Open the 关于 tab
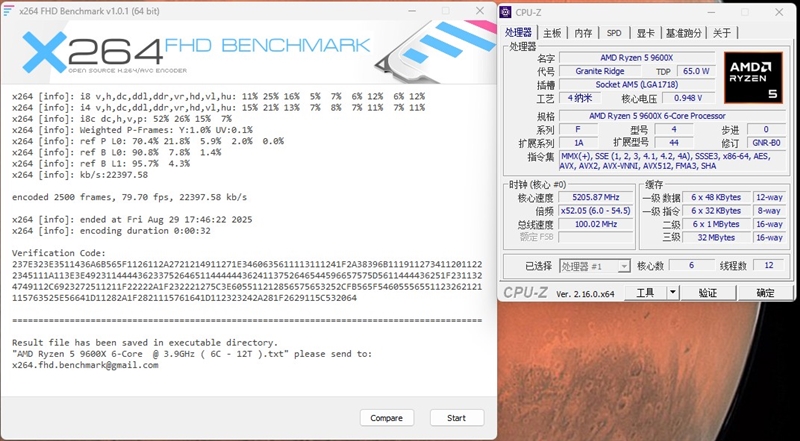800x441 pixels. pos(722,33)
